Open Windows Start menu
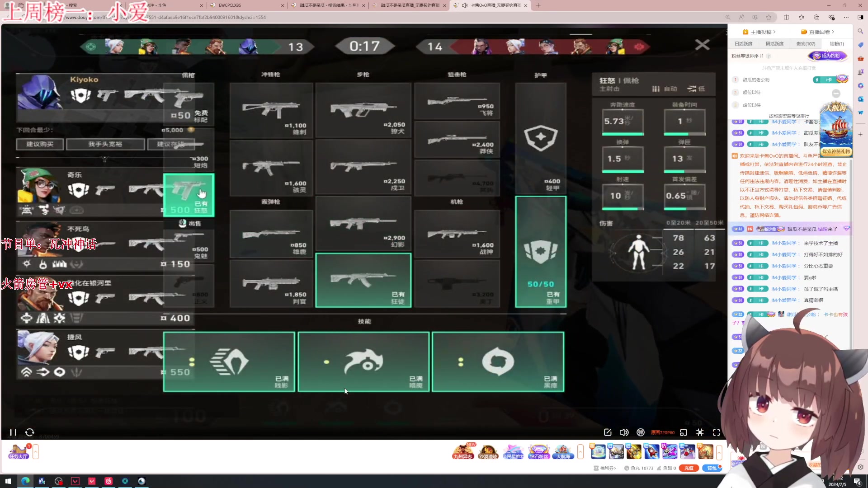Viewport: 868px width, 488px height. [8, 481]
